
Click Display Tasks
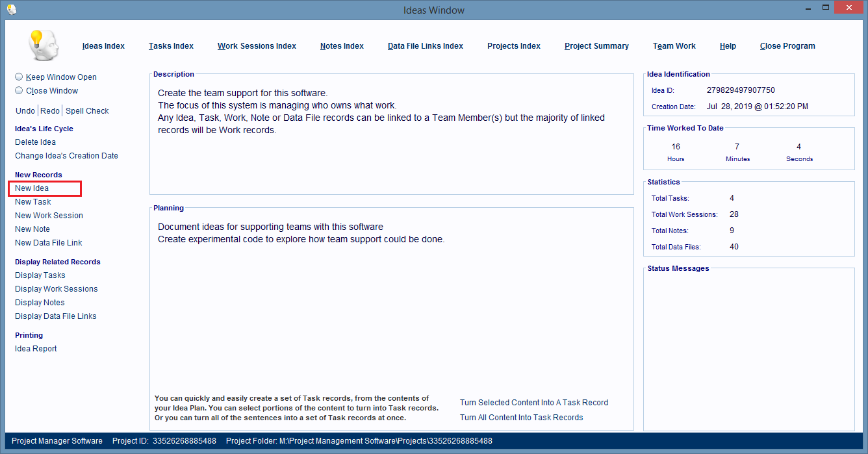(x=40, y=275)
